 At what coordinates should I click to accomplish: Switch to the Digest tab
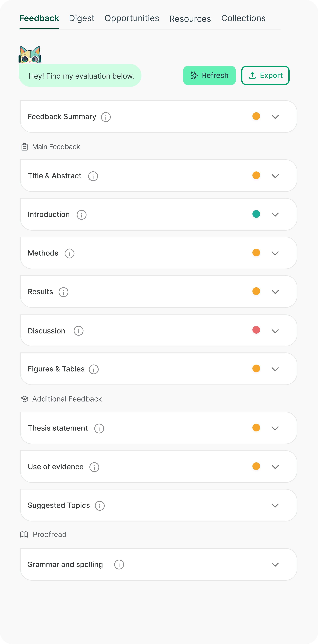tap(82, 18)
